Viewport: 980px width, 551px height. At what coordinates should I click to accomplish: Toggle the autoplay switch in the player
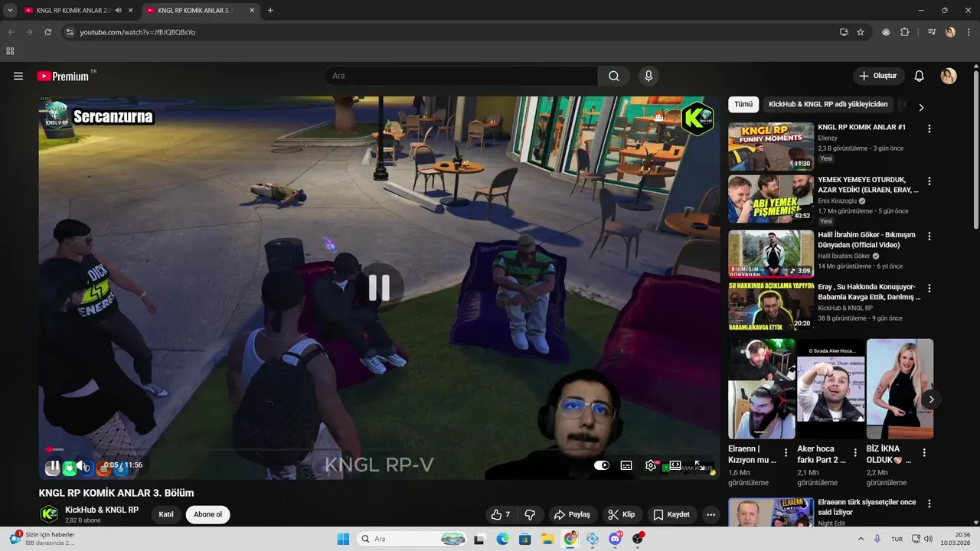(602, 465)
